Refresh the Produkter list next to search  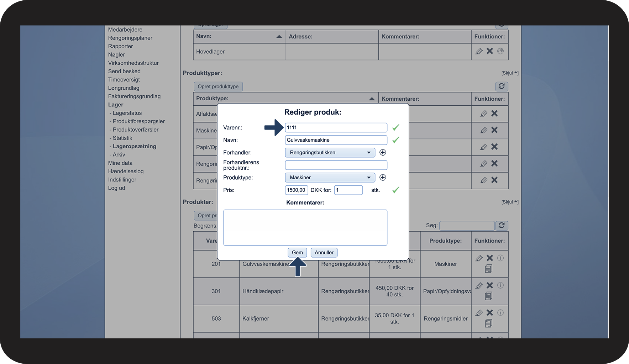pyautogui.click(x=502, y=226)
